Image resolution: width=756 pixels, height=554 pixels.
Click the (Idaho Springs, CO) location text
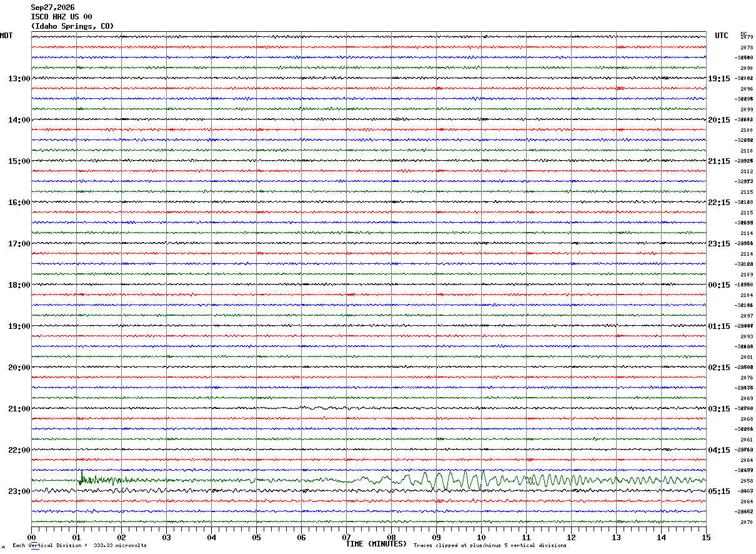click(72, 26)
